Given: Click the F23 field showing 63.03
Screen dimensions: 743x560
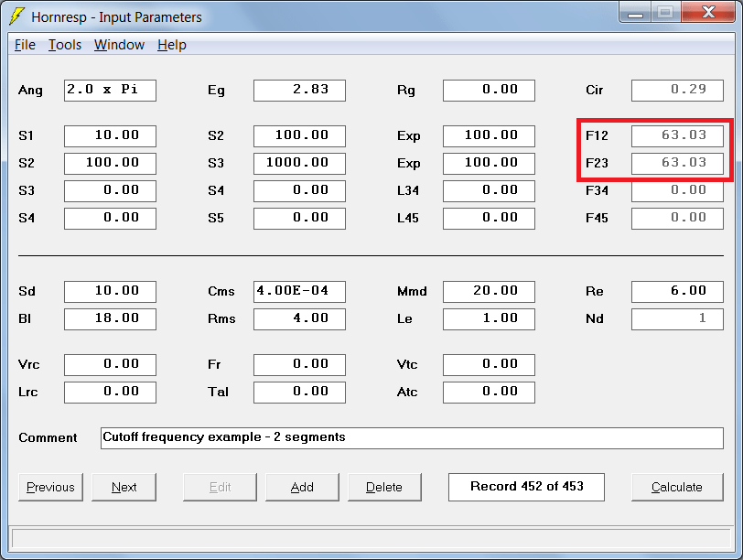Looking at the screenshot, I should click(x=678, y=164).
